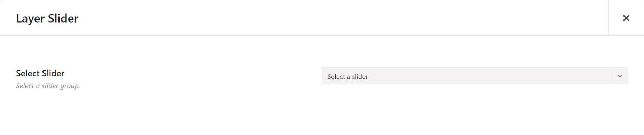Screen dimensions: 644x135
Task: Click the Select Slider field label
Action: (x=40, y=73)
